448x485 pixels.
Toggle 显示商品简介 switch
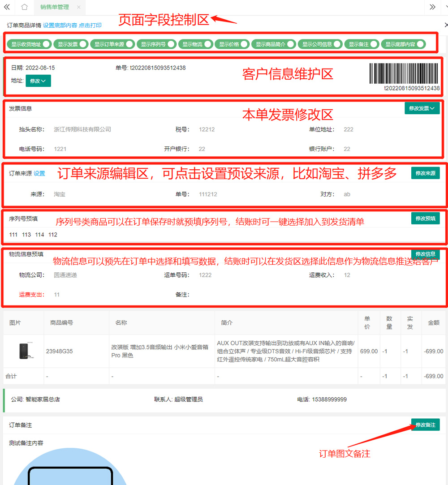point(273,44)
